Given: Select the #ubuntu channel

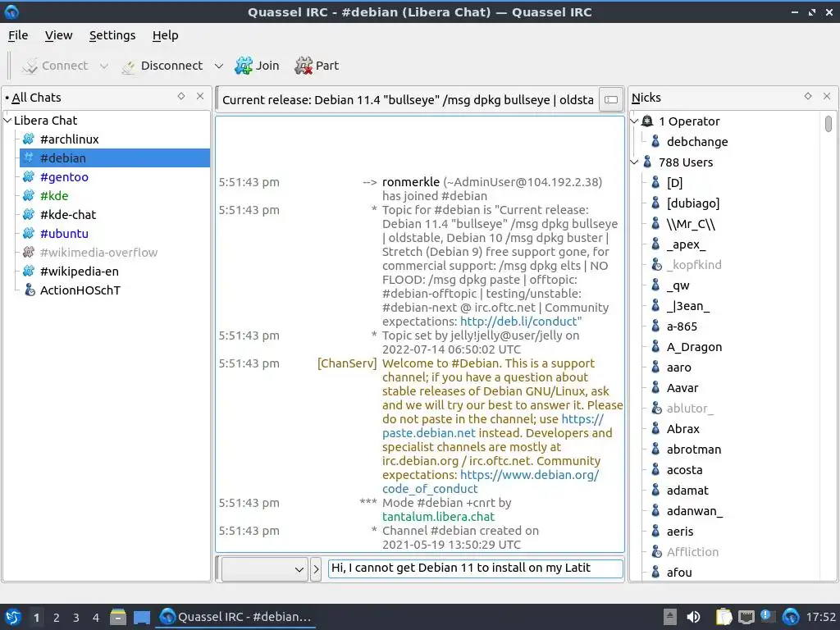Looking at the screenshot, I should (64, 234).
